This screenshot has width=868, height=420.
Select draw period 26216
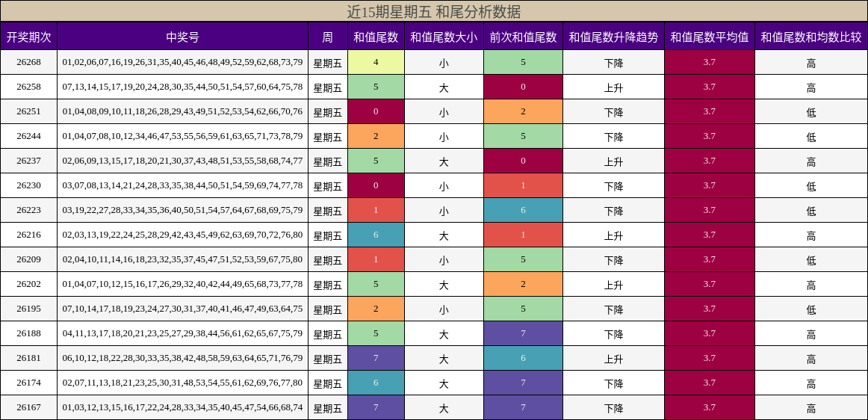28,235
